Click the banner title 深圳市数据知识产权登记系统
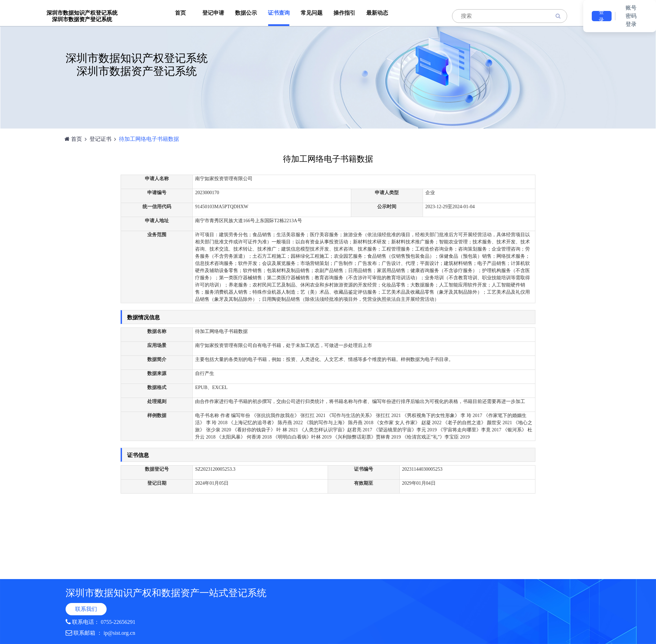This screenshot has height=644, width=656. click(137, 58)
